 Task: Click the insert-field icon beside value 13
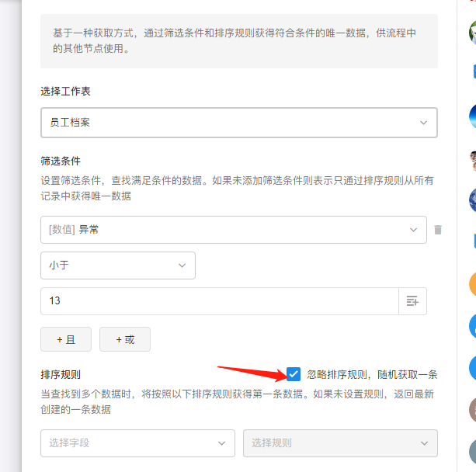pos(412,301)
